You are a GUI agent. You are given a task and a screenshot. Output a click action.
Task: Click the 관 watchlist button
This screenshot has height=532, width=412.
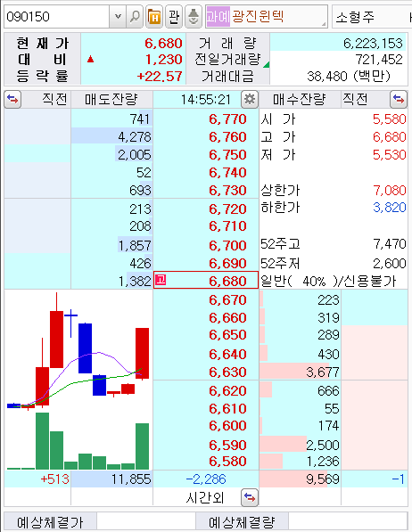pos(174,16)
